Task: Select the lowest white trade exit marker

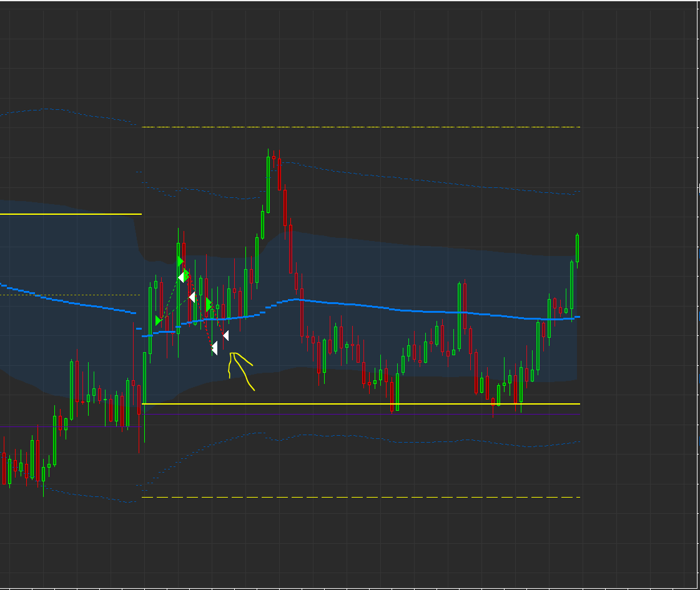Action: coord(215,348)
